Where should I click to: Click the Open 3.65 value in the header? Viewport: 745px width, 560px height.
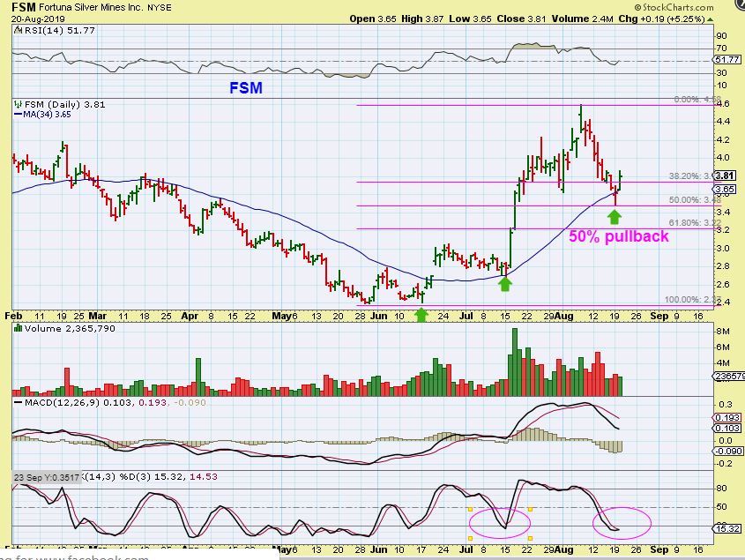(x=373, y=19)
